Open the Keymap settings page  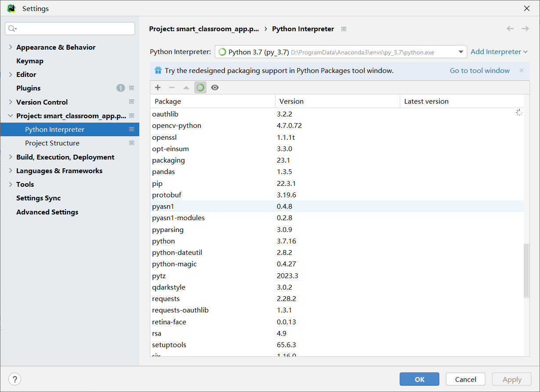coord(30,61)
